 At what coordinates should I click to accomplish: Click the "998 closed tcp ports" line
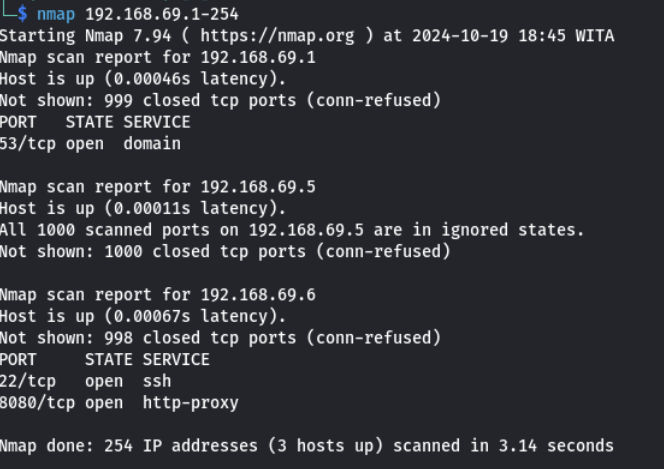pos(219,338)
